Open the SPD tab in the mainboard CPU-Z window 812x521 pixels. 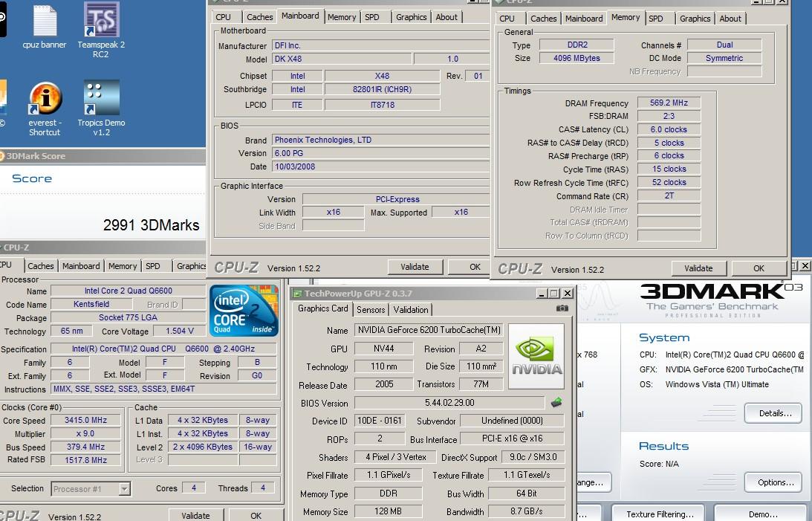coord(371,17)
